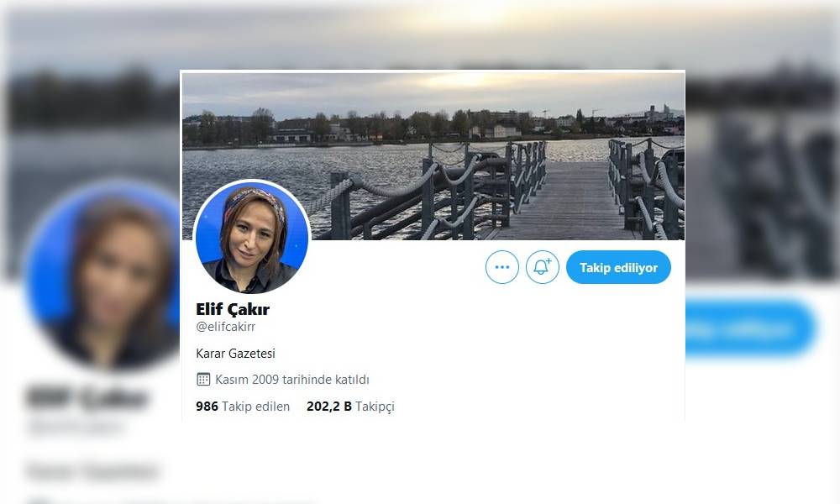Click the blurred username handle in background
This screenshot has width=840, height=504.
point(75,427)
